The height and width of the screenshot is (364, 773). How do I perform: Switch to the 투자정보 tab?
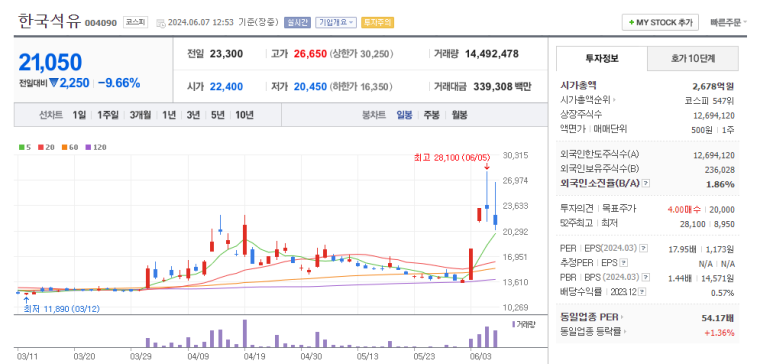(601, 59)
